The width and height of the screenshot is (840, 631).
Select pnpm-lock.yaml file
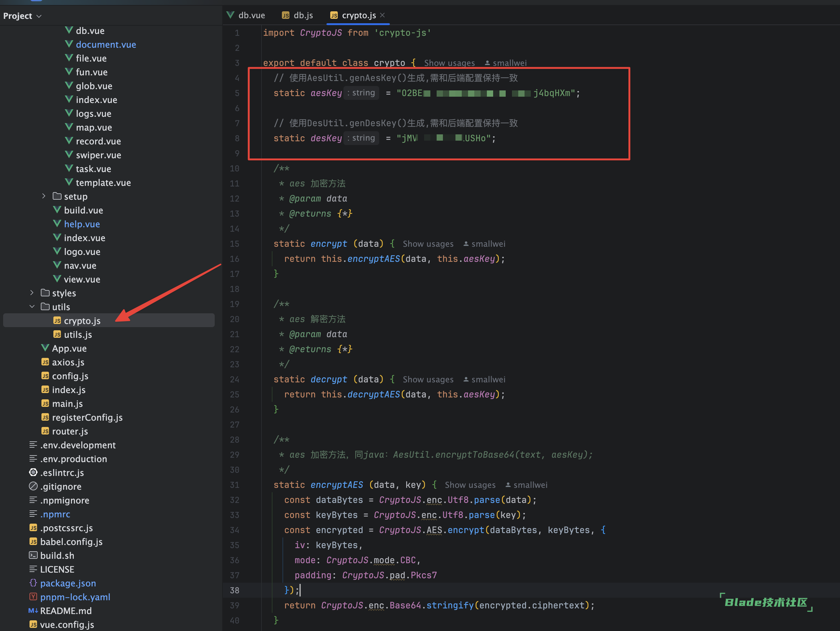tap(75, 597)
